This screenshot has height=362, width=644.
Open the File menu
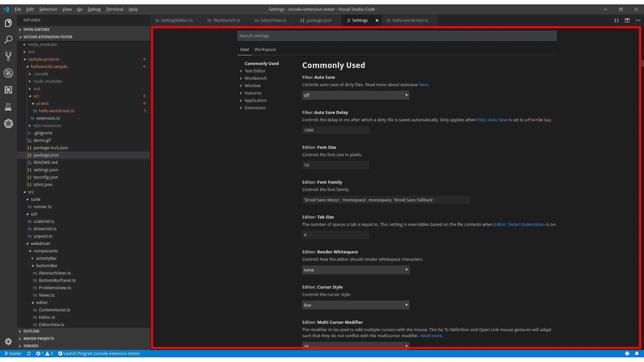pyautogui.click(x=18, y=9)
